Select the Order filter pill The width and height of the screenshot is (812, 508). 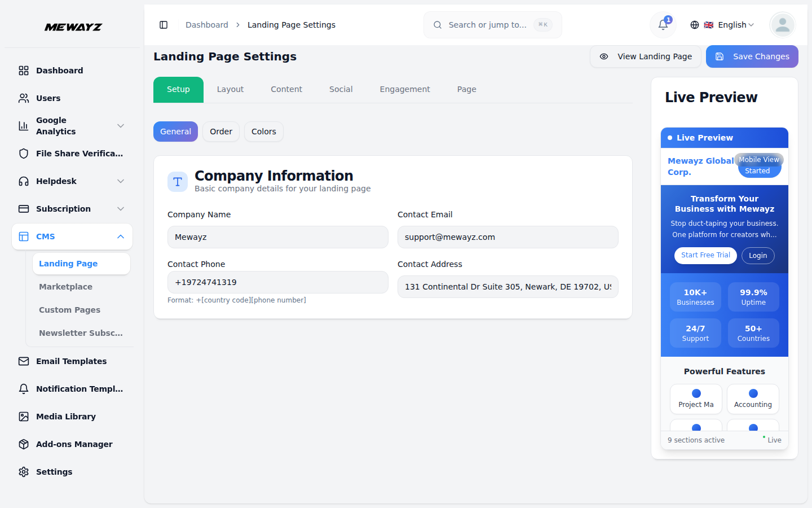(x=220, y=132)
